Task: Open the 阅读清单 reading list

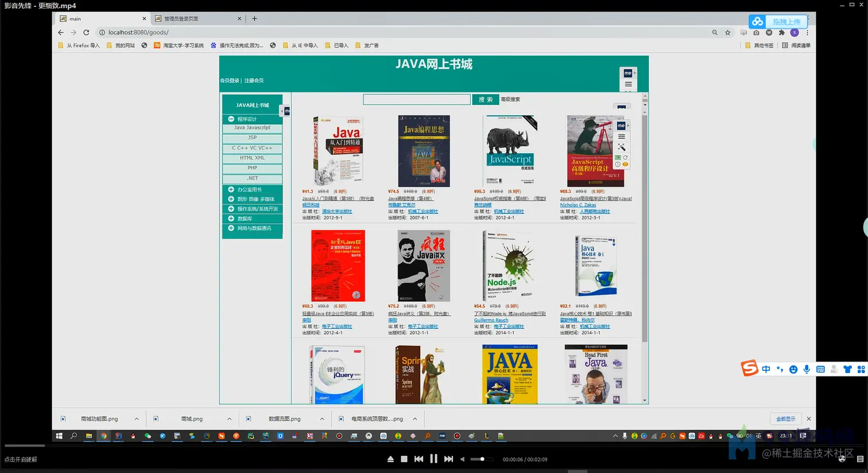Action: (796, 45)
